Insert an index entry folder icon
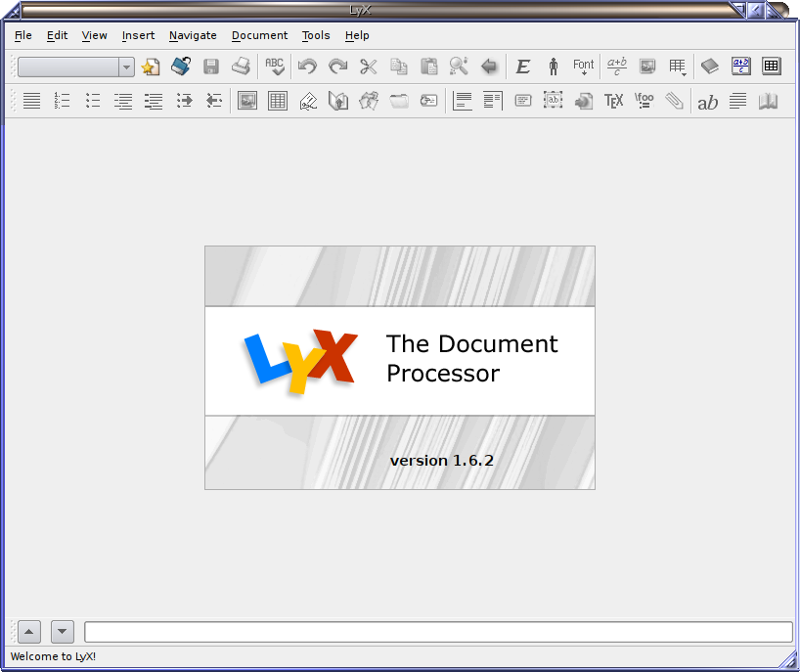 pyautogui.click(x=399, y=101)
